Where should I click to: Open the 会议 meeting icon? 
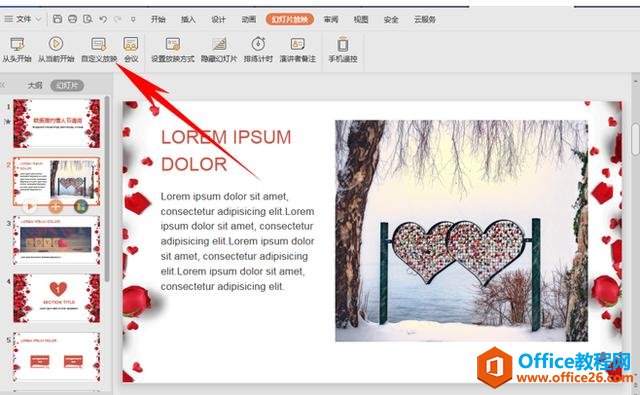131,44
